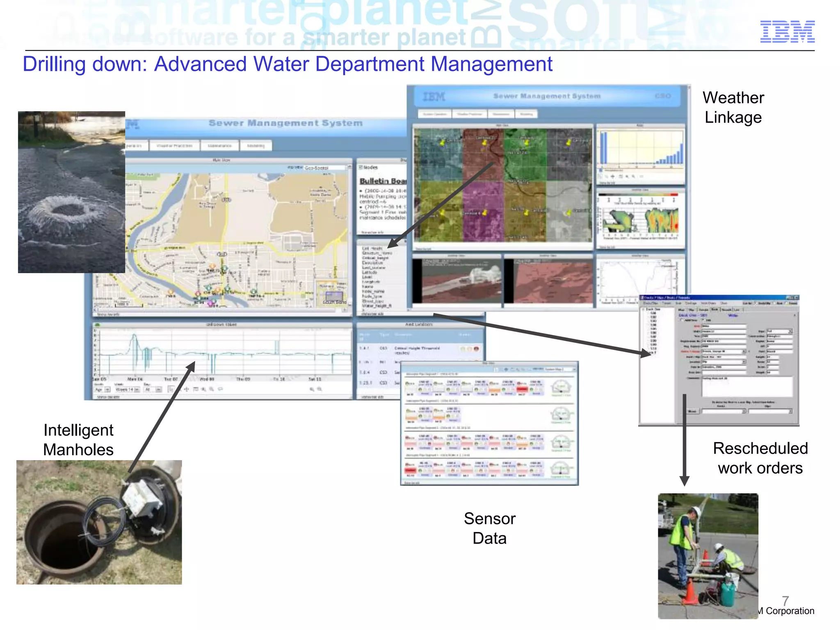The width and height of the screenshot is (840, 630).
Task: Click the CSO label in the weather window header
Action: 663,96
